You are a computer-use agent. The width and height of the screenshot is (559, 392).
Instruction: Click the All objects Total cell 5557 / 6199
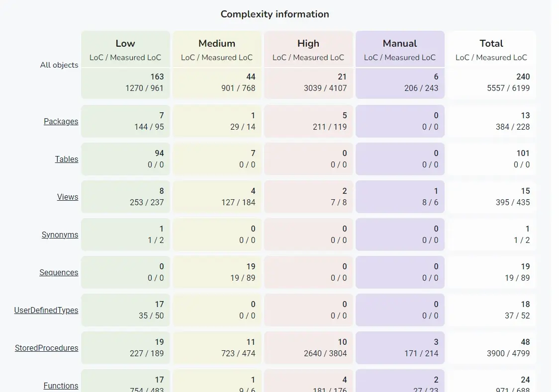pyautogui.click(x=491, y=82)
